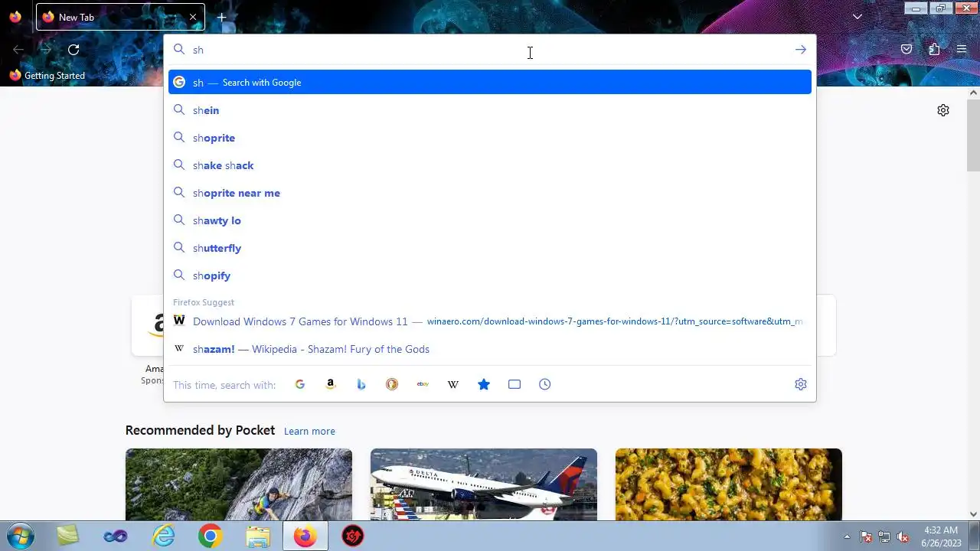Open the Delta airplane Pocket story
The image size is (980, 551).
tap(484, 484)
